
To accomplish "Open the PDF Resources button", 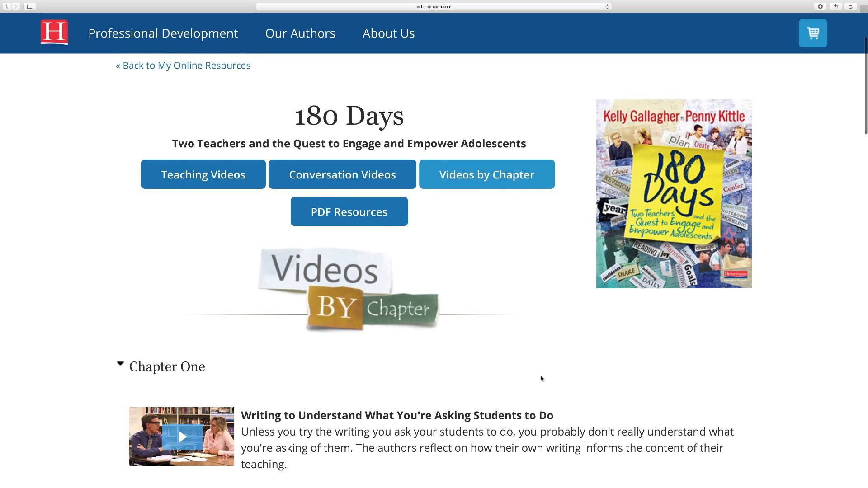I will tap(349, 211).
